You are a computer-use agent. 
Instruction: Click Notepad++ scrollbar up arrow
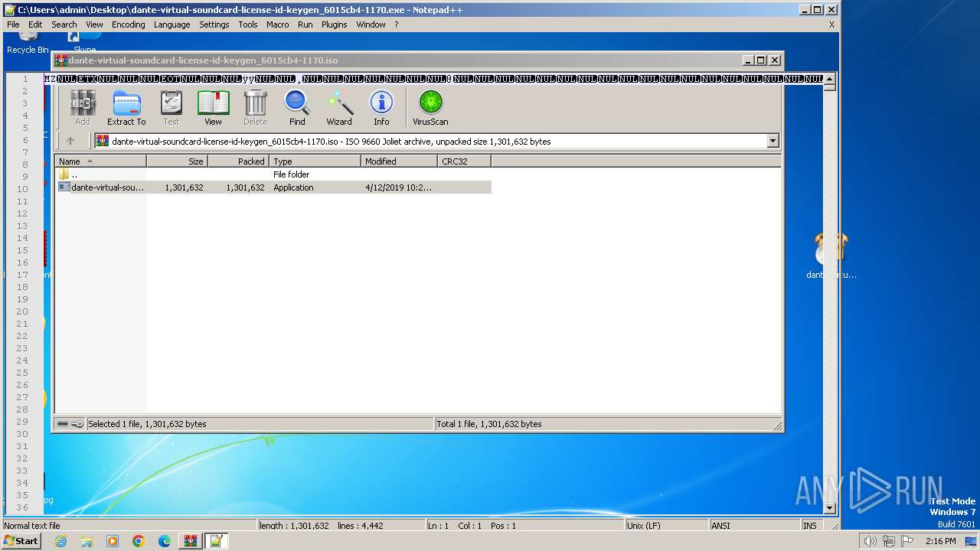tap(829, 79)
